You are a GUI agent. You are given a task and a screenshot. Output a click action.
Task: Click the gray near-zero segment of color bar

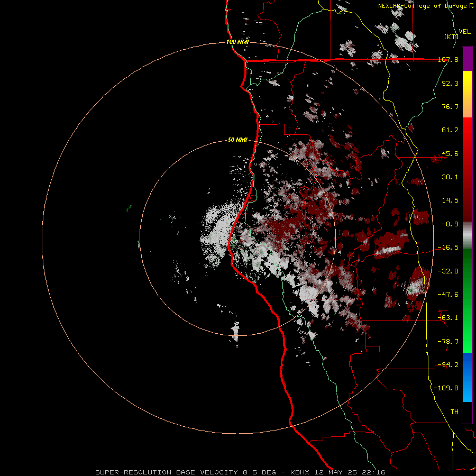click(467, 235)
